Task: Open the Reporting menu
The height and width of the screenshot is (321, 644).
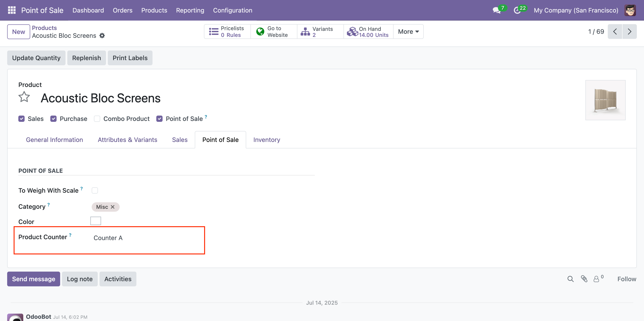Action: pyautogui.click(x=190, y=10)
